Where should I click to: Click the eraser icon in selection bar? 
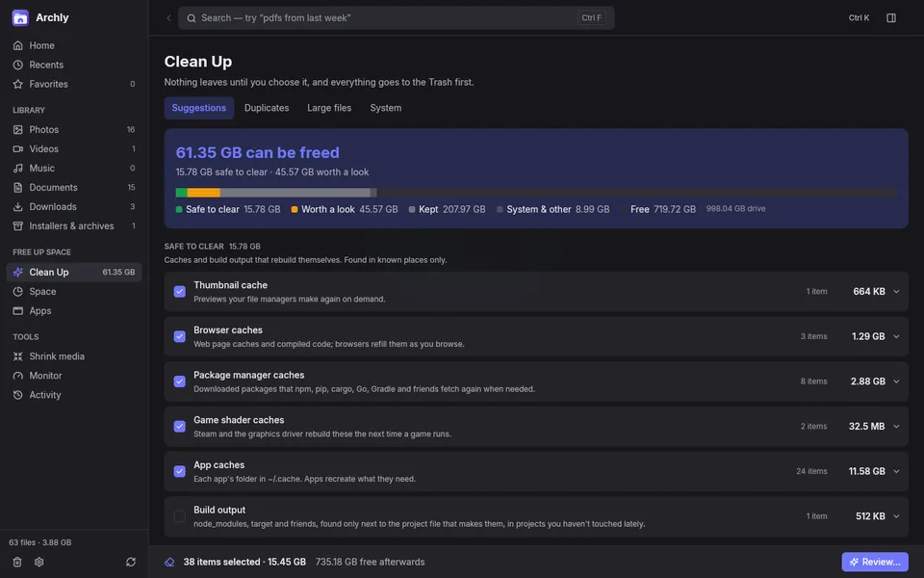point(169,562)
